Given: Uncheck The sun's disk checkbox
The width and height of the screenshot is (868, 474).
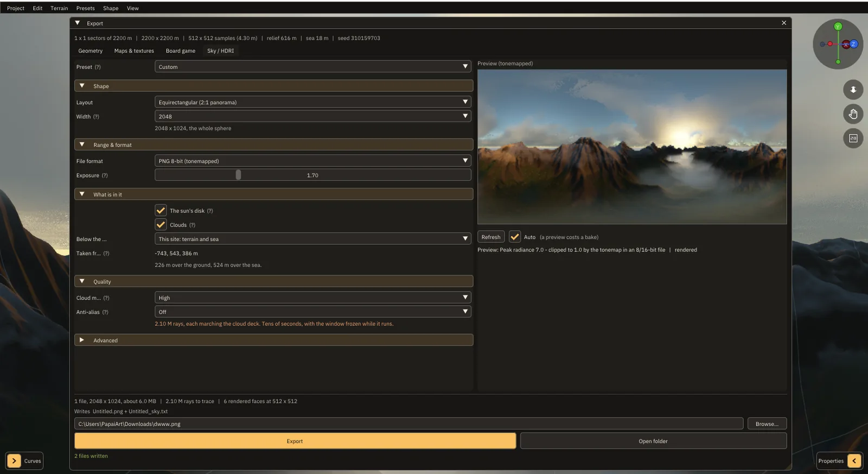Looking at the screenshot, I should [161, 211].
